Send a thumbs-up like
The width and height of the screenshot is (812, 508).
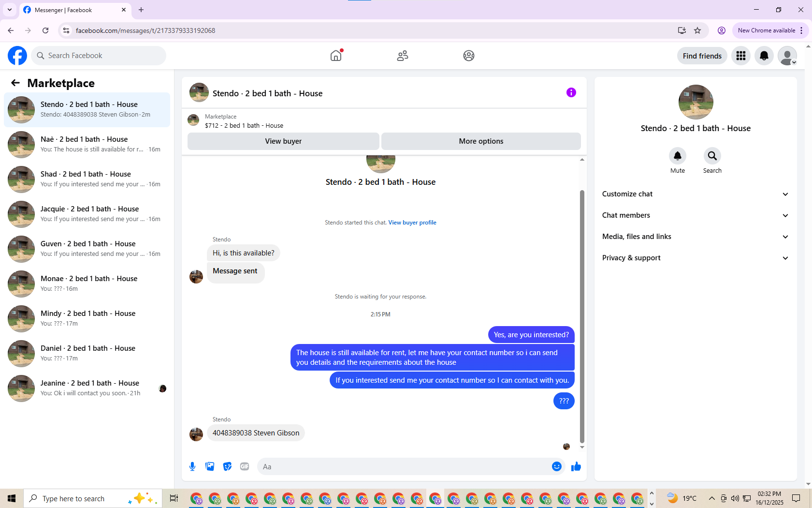pyautogui.click(x=576, y=466)
